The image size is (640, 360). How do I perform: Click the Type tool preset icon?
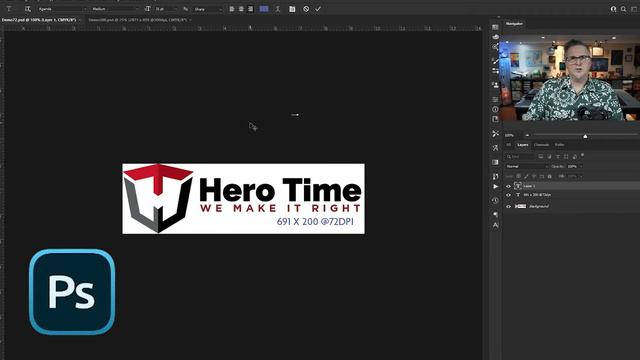click(x=9, y=9)
